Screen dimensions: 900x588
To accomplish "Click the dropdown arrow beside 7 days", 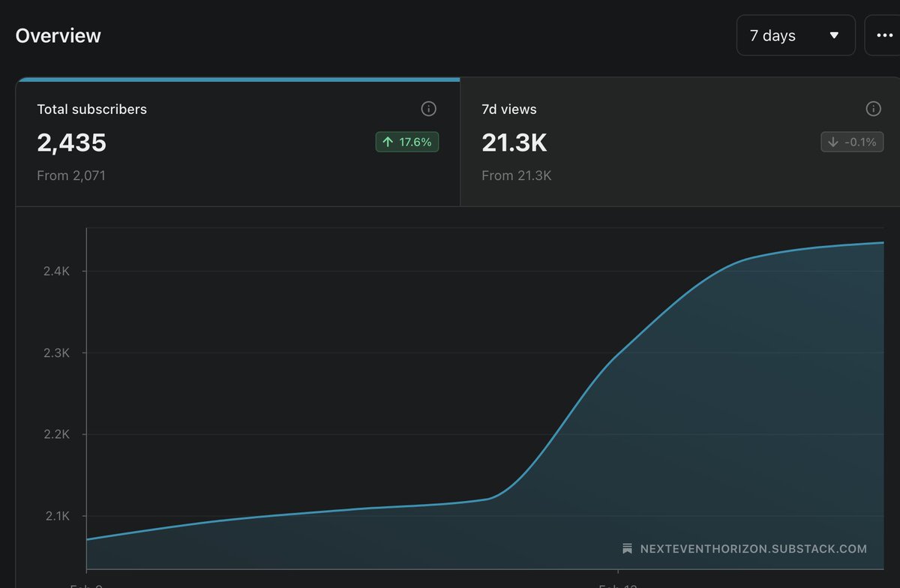I will [834, 35].
